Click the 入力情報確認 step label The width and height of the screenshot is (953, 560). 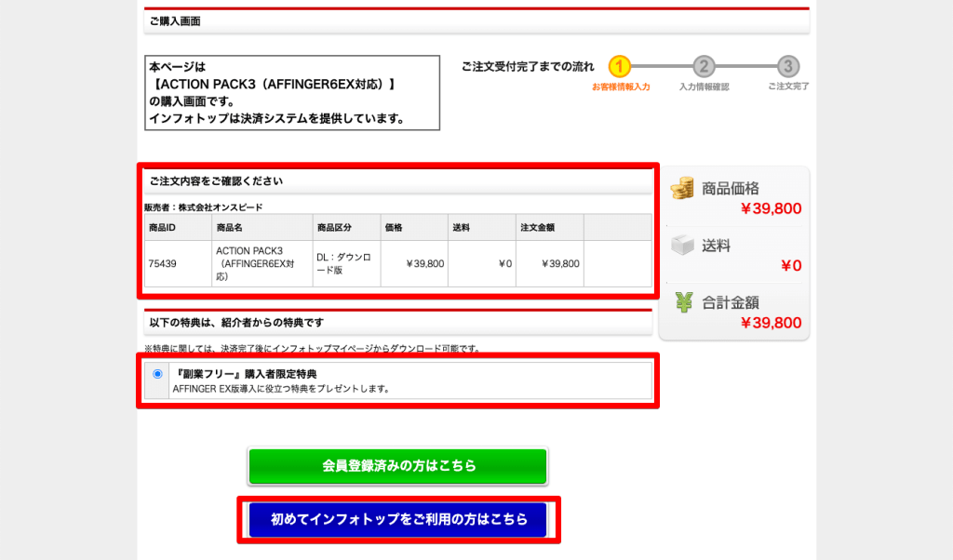tap(705, 87)
